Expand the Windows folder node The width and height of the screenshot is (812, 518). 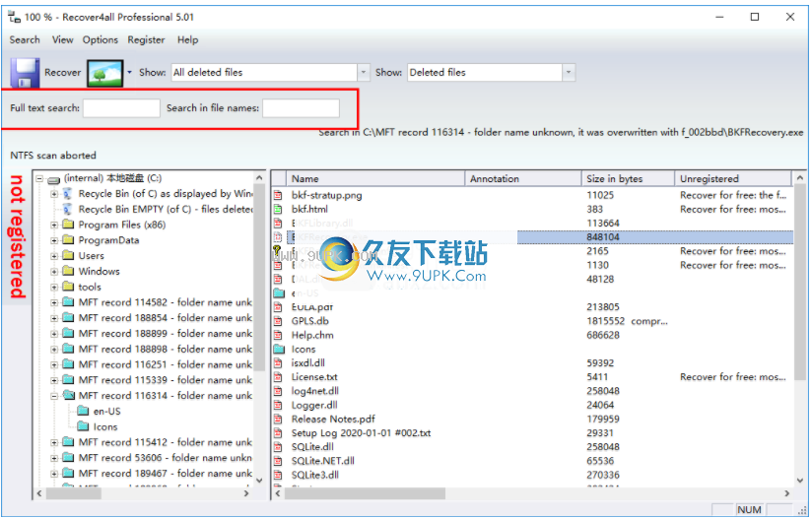pos(54,272)
